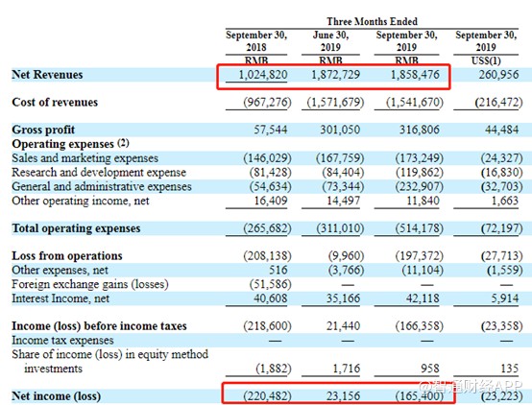Click the Three Months Ended heading
Viewport: 532px width, 405px height.
pos(372,21)
